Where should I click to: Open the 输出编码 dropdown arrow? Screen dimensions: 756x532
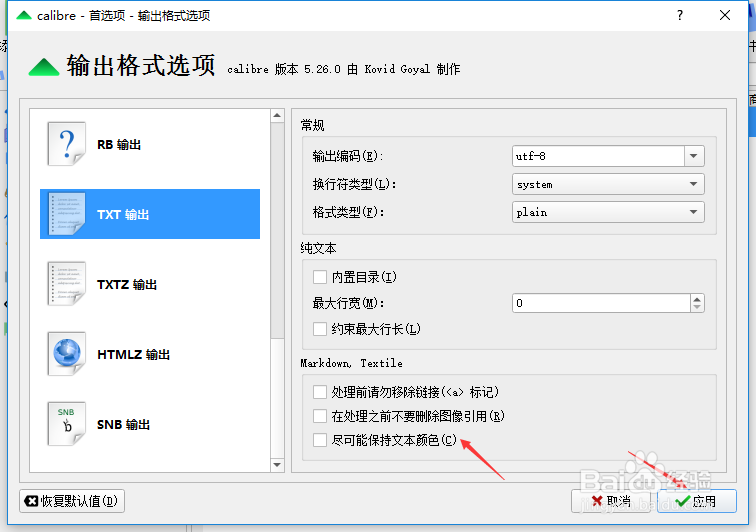(694, 156)
